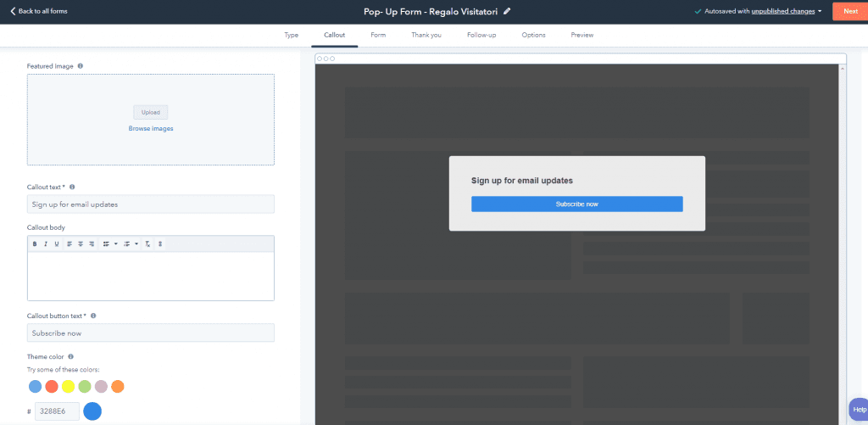Expand the unpublished changes dropdown

point(820,12)
